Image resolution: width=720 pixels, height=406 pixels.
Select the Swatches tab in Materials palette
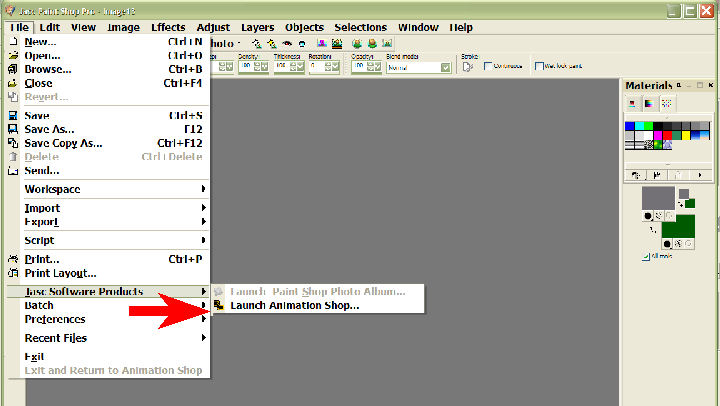click(x=667, y=103)
